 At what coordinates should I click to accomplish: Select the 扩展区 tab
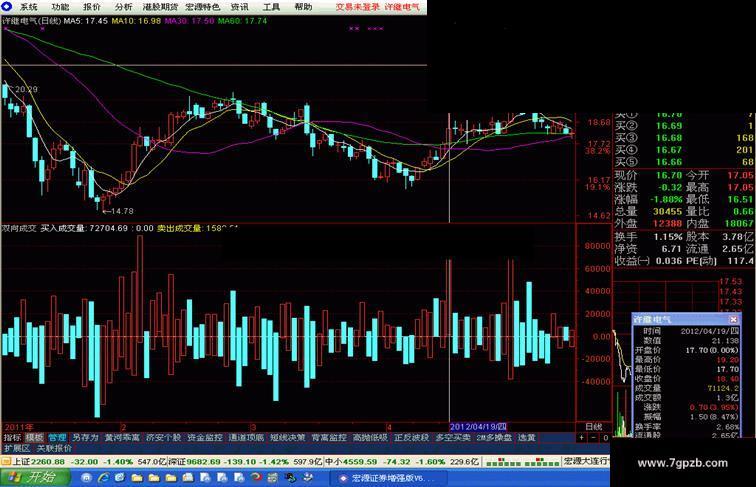[17, 448]
